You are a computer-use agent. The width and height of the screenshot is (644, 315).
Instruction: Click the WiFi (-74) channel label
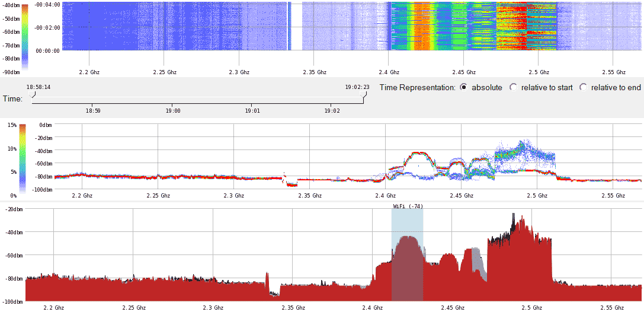[x=408, y=206]
